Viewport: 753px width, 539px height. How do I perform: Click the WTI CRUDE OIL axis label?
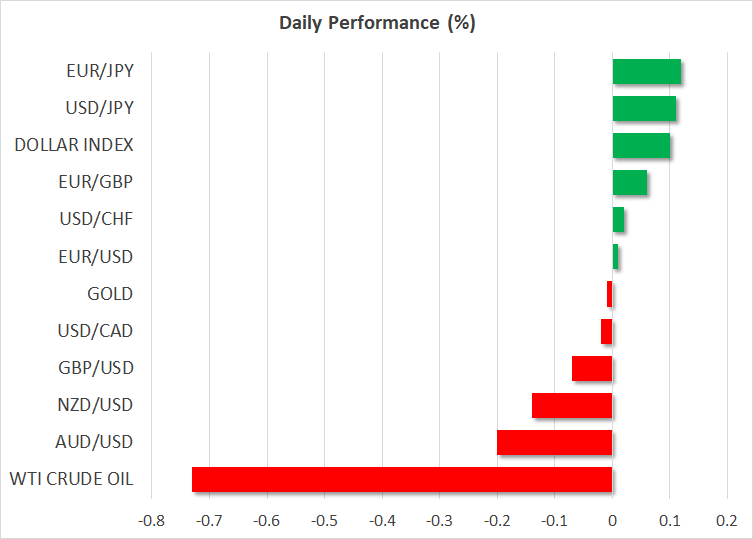coord(69,479)
